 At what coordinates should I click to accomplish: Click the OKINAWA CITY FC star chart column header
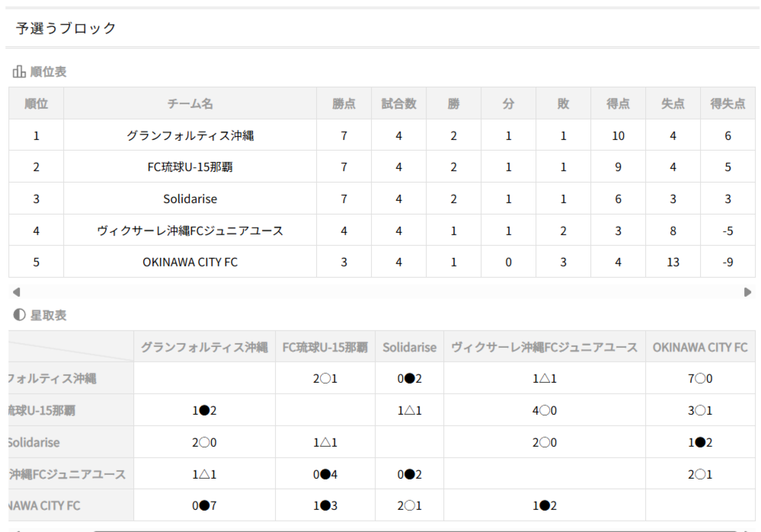(x=700, y=347)
